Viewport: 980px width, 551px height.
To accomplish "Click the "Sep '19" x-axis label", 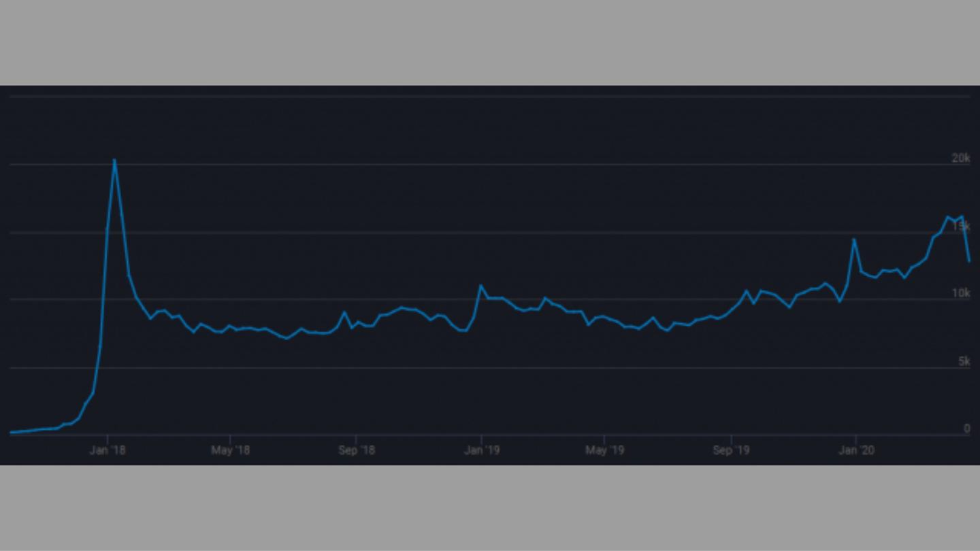I will 732,450.
